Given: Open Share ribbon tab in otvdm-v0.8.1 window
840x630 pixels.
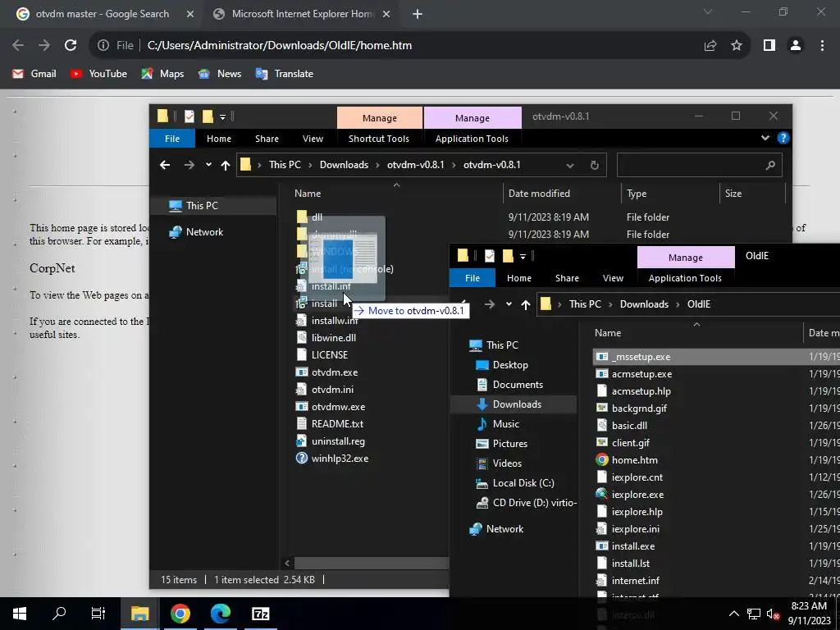Looking at the screenshot, I should click(267, 139).
